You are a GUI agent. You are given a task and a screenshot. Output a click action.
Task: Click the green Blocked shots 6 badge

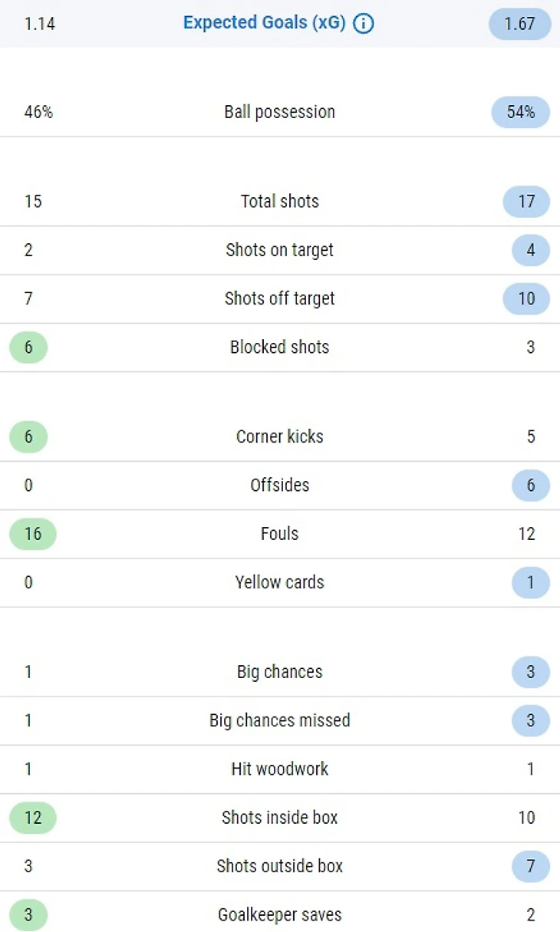click(28, 347)
